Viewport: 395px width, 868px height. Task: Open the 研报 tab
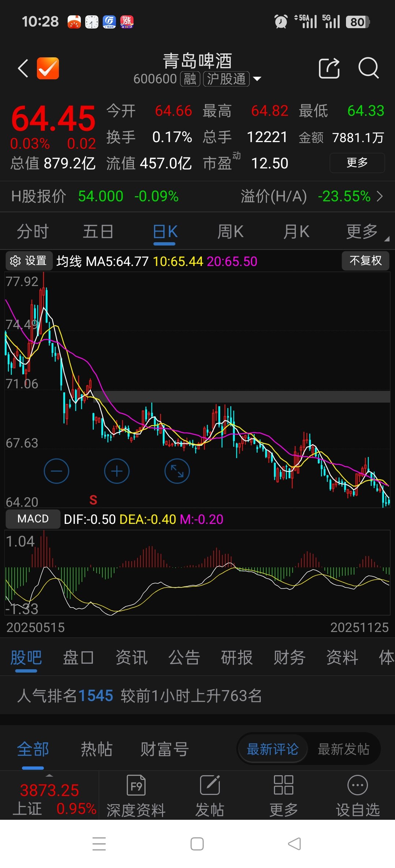pyautogui.click(x=237, y=658)
